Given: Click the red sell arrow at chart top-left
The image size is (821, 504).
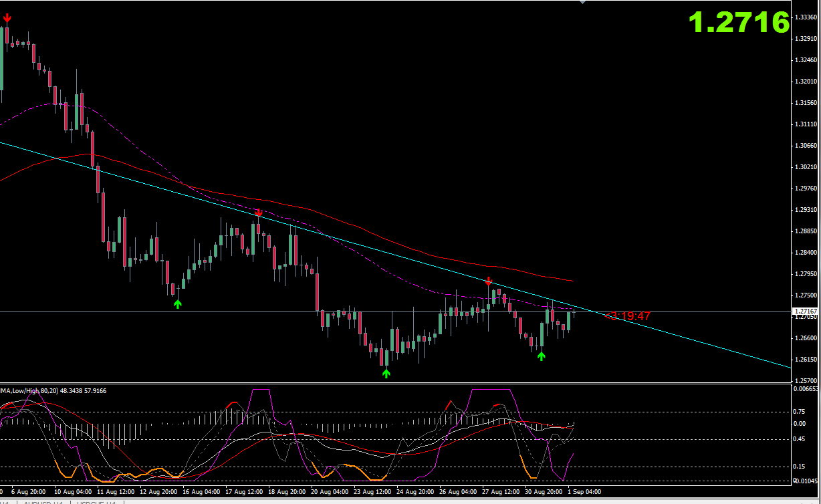Looking at the screenshot, I should [7, 18].
